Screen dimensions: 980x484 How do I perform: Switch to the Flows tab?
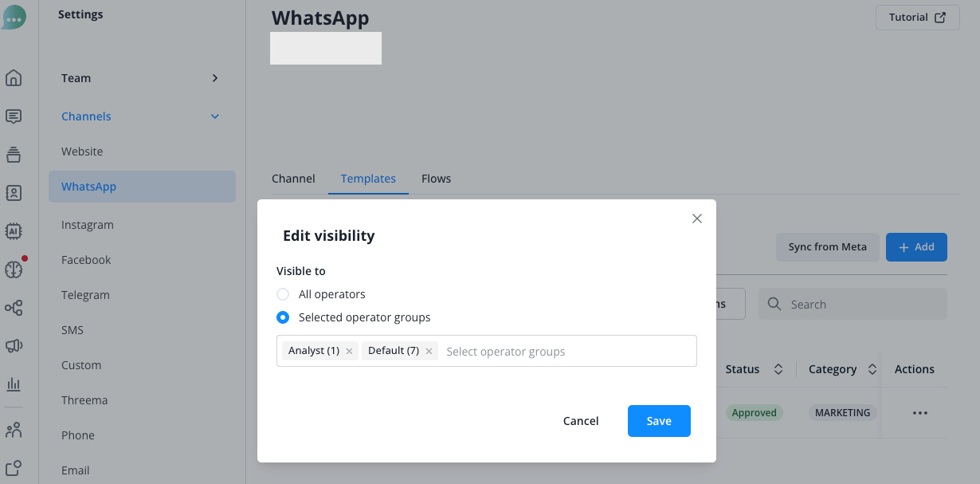pos(437,179)
